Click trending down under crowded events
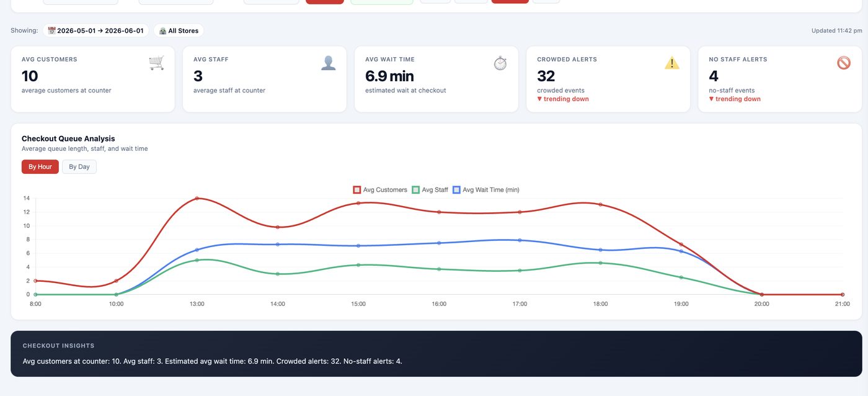Screen dimensions: 868x396 (563, 99)
